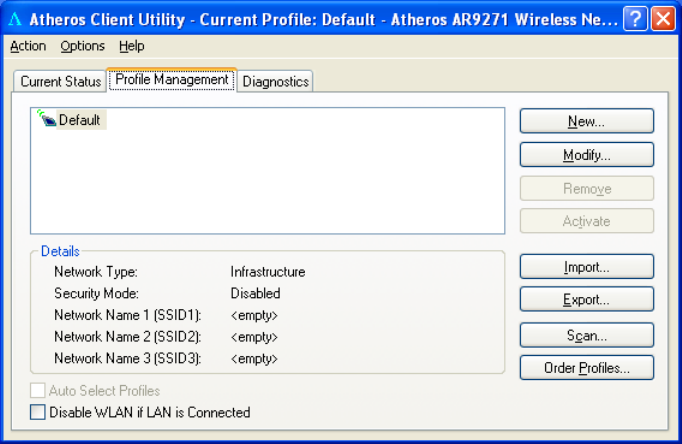
Task: Click the greyed-out Activate button
Action: coord(587,221)
